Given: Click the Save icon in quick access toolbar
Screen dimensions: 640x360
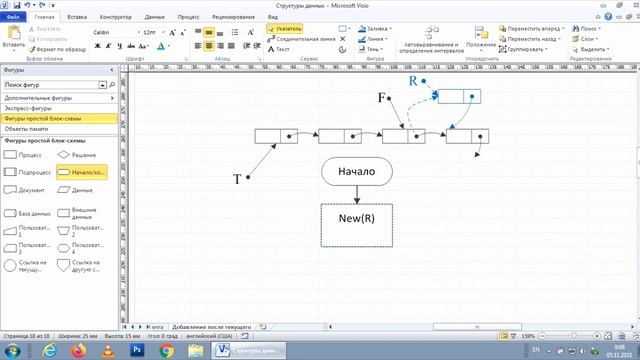Looking at the screenshot, I should [x=17, y=5].
